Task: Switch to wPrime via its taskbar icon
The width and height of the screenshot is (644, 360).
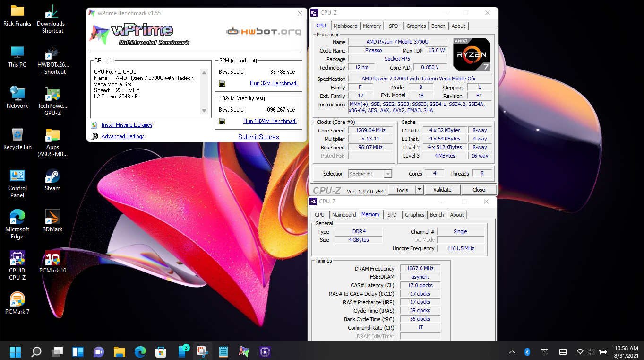Action: click(x=244, y=352)
